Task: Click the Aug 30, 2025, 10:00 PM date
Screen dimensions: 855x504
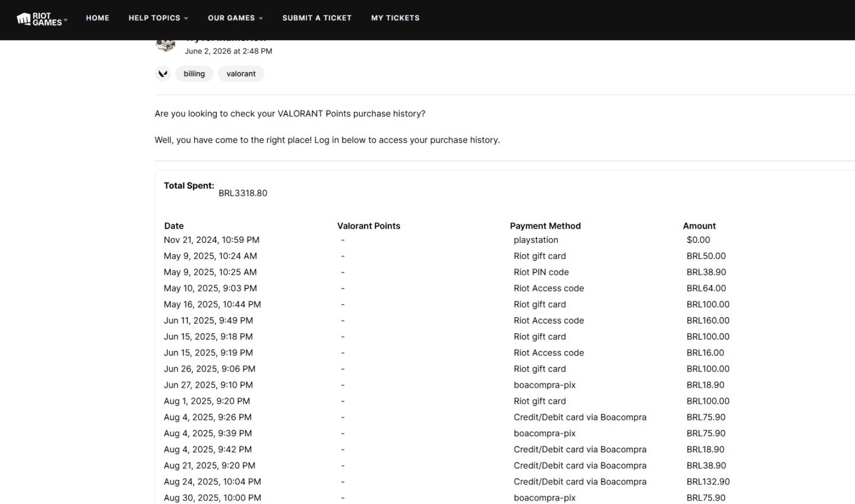Action: 213,497
